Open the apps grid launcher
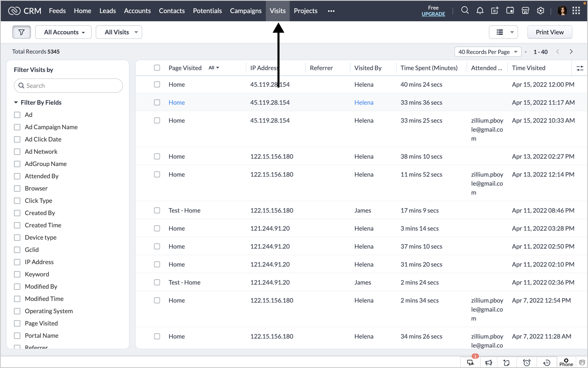The image size is (588, 368). click(576, 11)
